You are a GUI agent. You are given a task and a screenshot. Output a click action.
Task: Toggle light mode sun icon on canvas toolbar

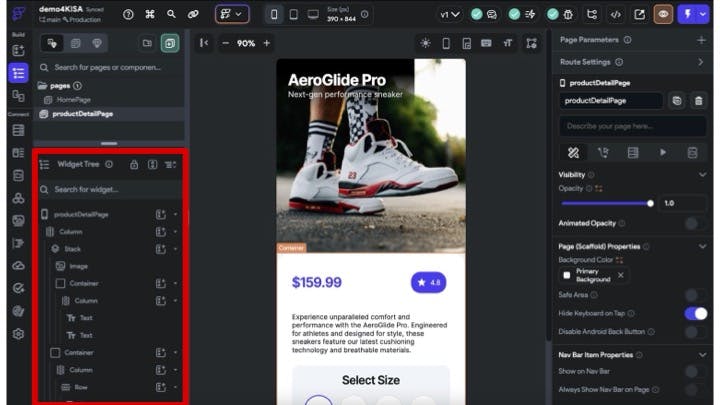click(x=425, y=43)
